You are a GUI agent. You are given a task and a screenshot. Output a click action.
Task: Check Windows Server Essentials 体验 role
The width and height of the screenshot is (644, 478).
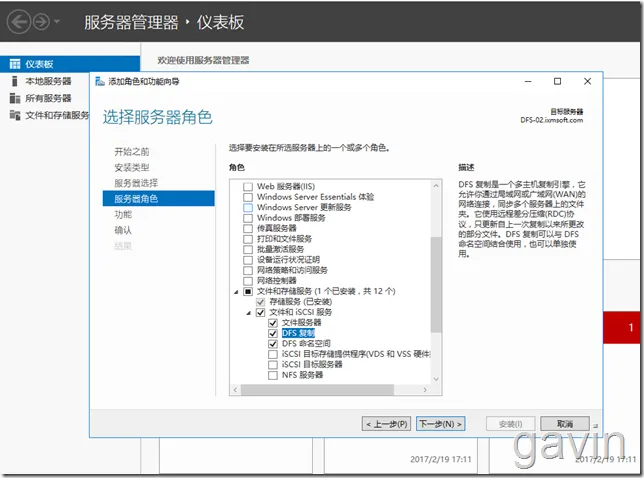(x=248, y=197)
